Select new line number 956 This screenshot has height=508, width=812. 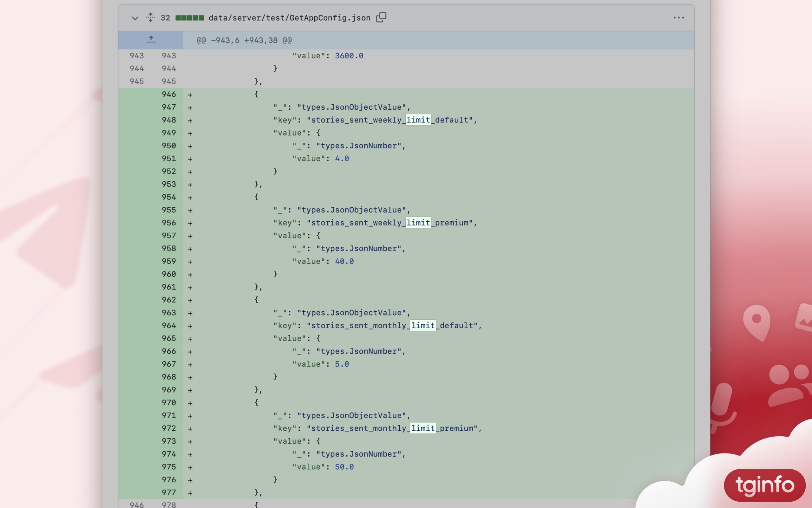pyautogui.click(x=169, y=223)
